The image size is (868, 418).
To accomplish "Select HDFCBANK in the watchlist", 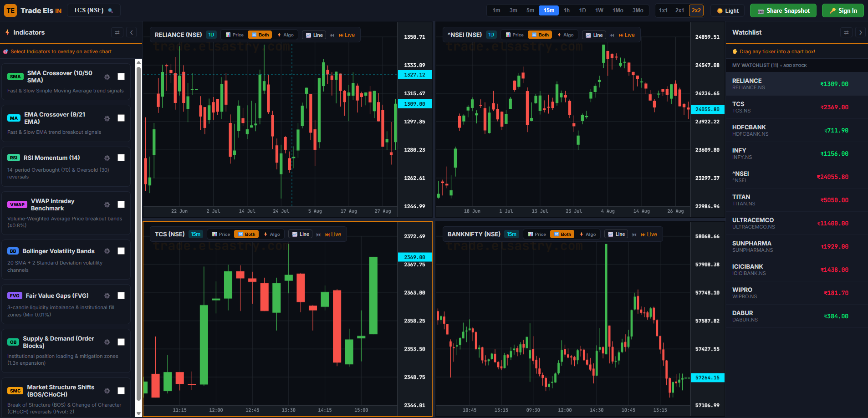I will pyautogui.click(x=797, y=130).
